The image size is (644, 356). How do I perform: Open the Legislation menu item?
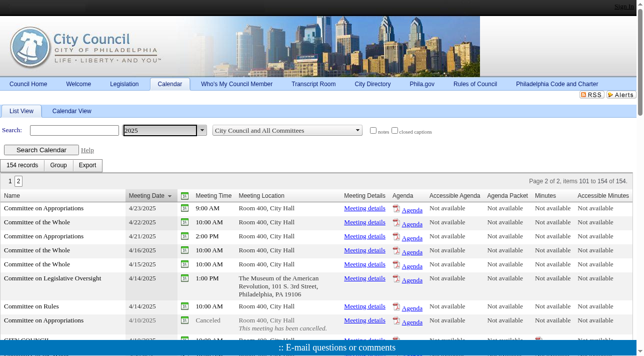tap(124, 84)
